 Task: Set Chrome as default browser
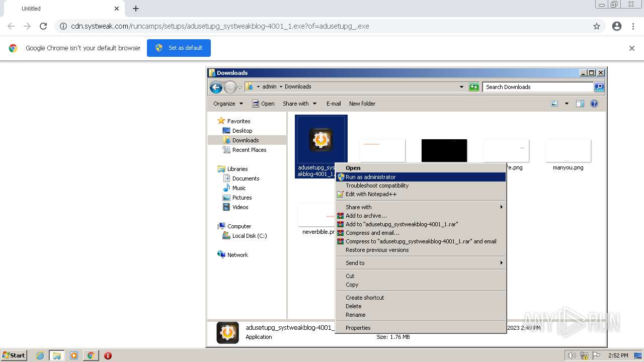(x=179, y=48)
